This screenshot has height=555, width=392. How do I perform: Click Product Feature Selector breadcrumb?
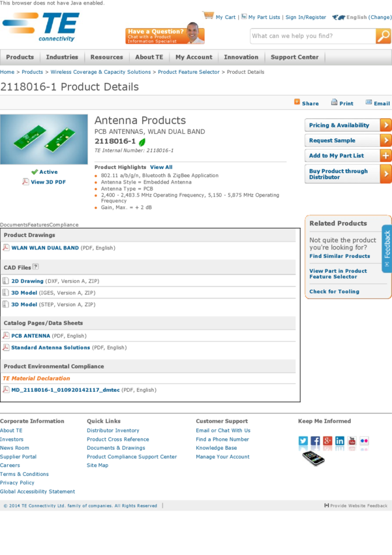click(x=188, y=72)
